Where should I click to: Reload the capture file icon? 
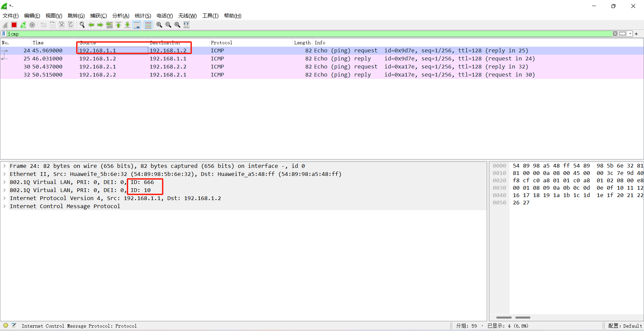click(x=71, y=25)
